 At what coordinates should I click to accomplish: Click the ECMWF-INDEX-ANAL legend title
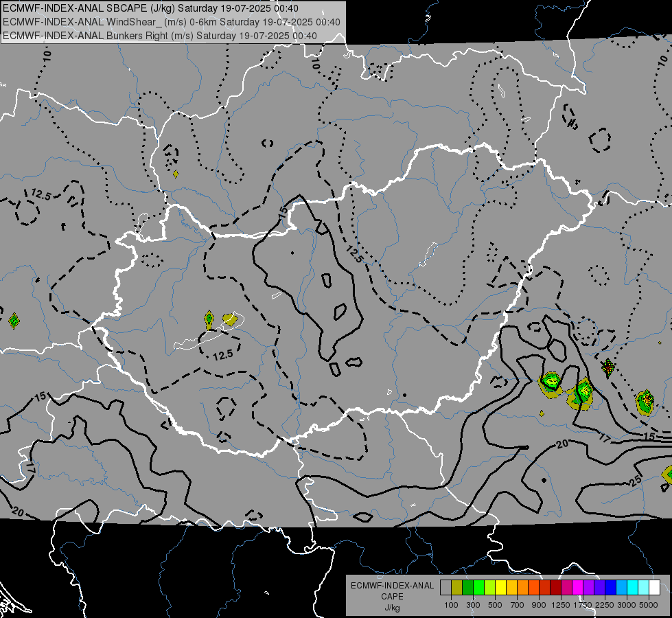click(x=393, y=586)
